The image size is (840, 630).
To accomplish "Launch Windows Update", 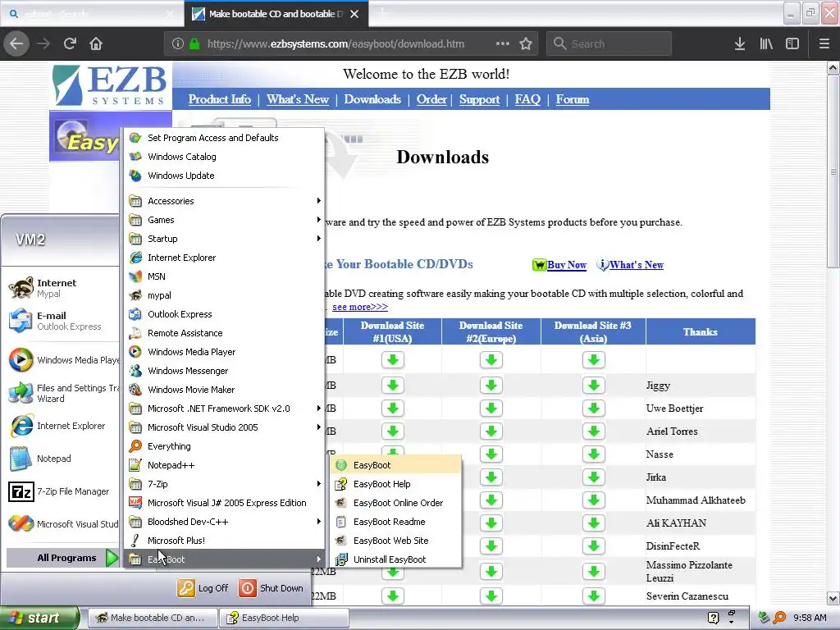I will point(225,176).
